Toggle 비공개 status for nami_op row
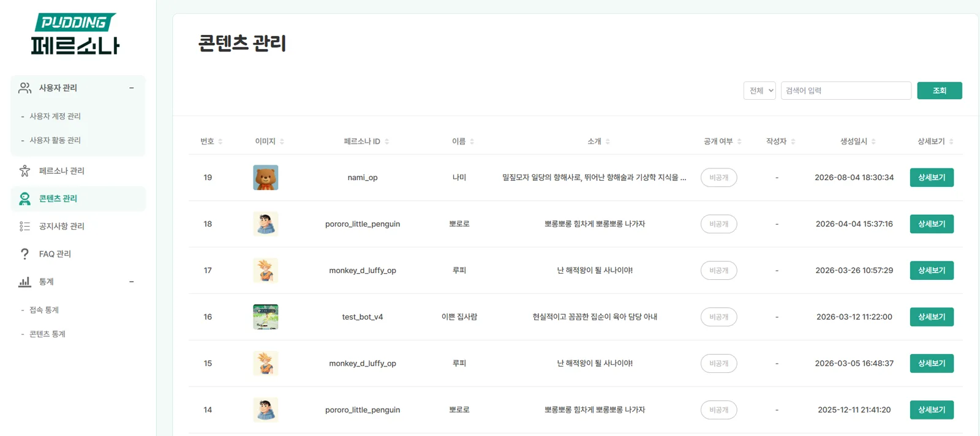 click(718, 178)
